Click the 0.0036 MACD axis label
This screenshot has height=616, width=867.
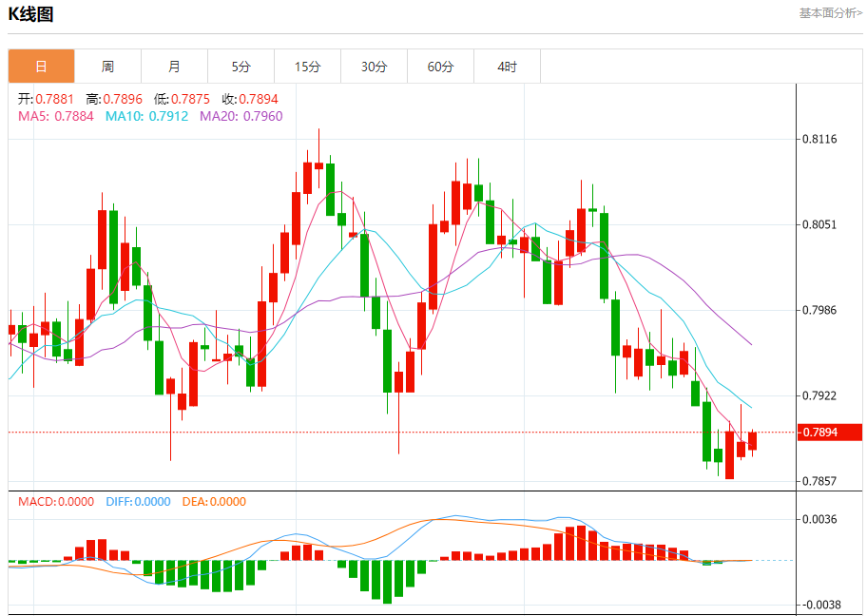pos(819,519)
